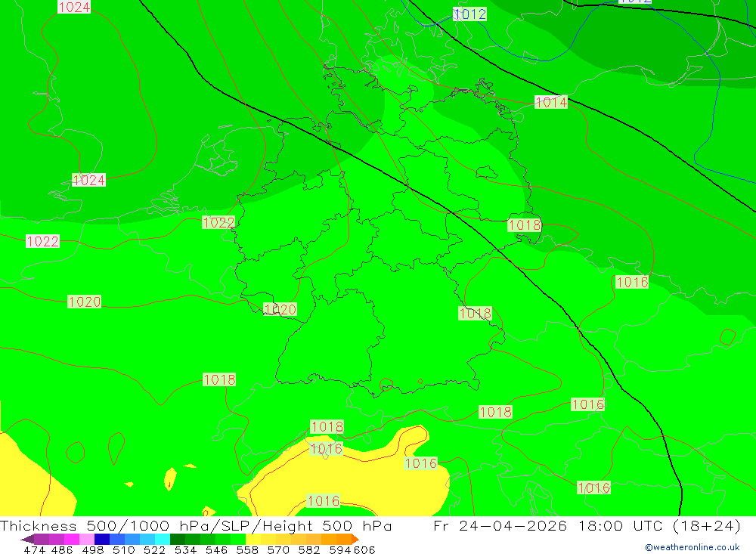Click the legend value 594
Viewport: 756px width, 554px height.
[339, 550]
